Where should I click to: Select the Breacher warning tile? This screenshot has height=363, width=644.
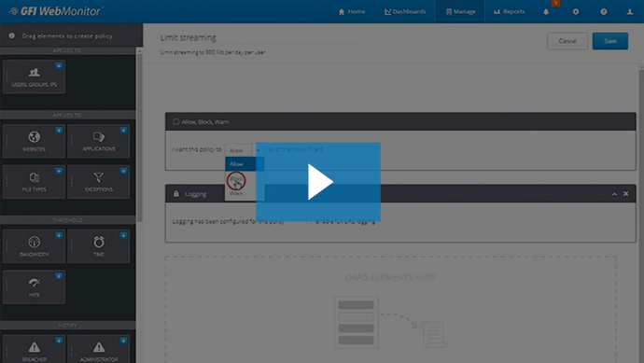[35, 349]
